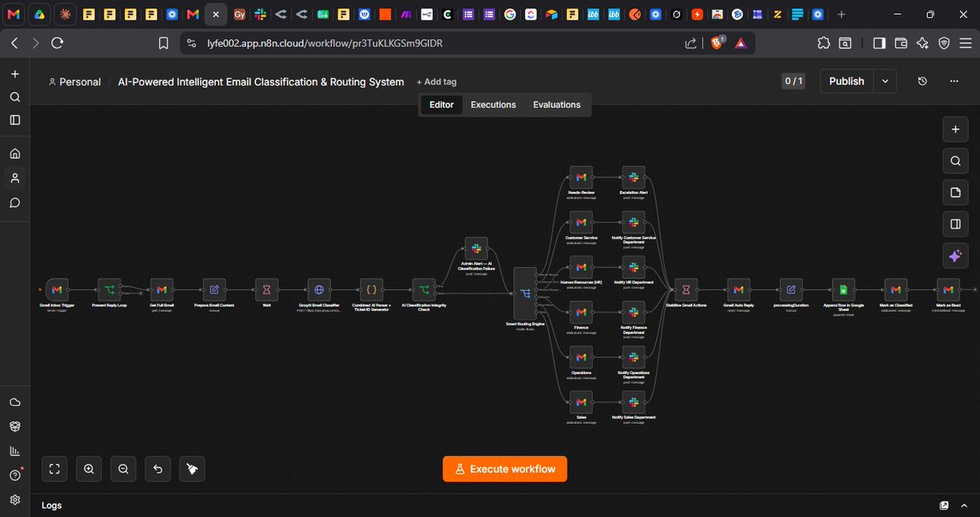The width and height of the screenshot is (980, 517).
Task: Open the Gmail Auto Reply node
Action: [738, 290]
